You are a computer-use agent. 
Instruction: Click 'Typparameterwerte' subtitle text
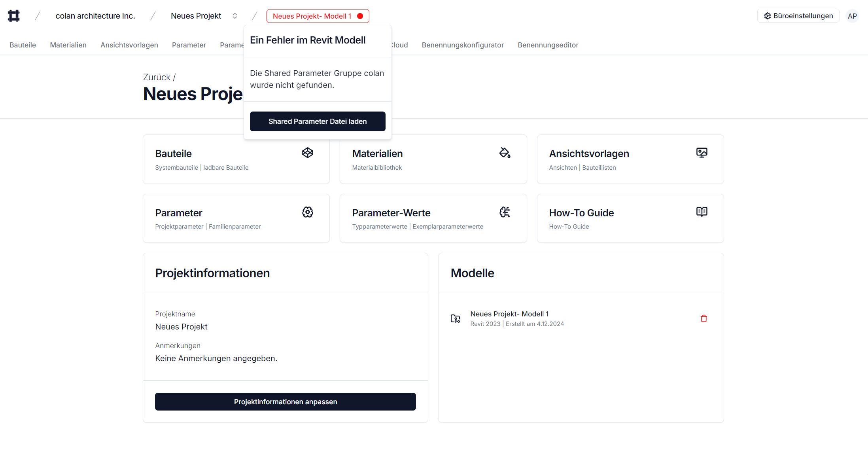[x=380, y=227]
